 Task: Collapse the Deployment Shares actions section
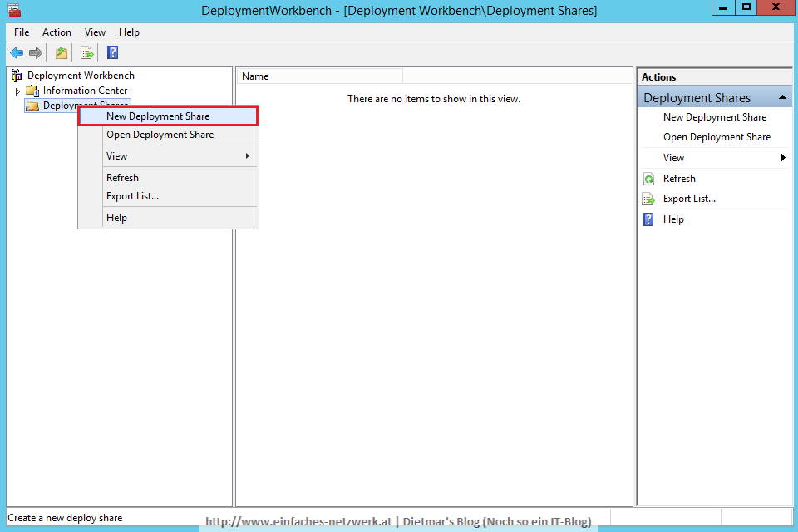click(782, 97)
